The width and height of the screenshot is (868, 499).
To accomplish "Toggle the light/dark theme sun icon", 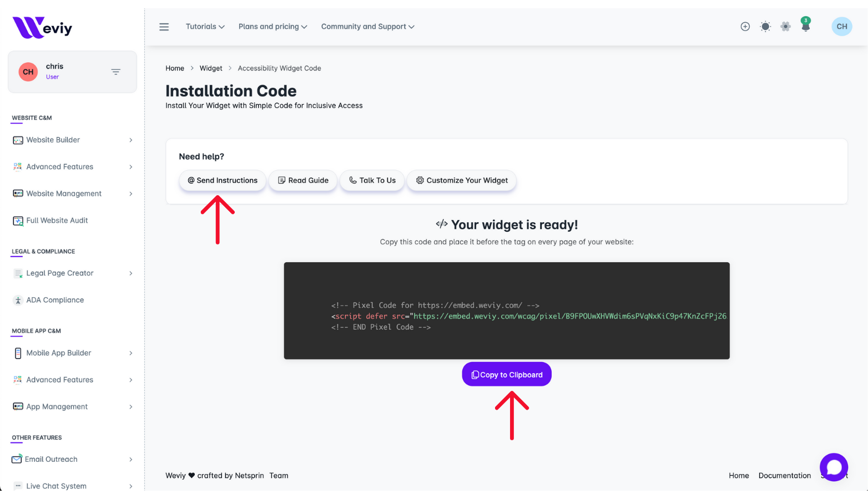I will [765, 27].
